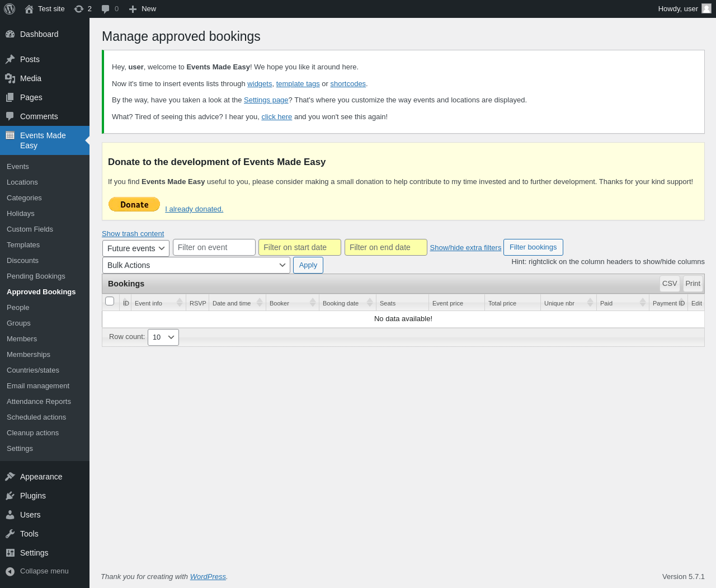716x588 pixels.
Task: Sort by Booker column arrows
Action: click(313, 303)
